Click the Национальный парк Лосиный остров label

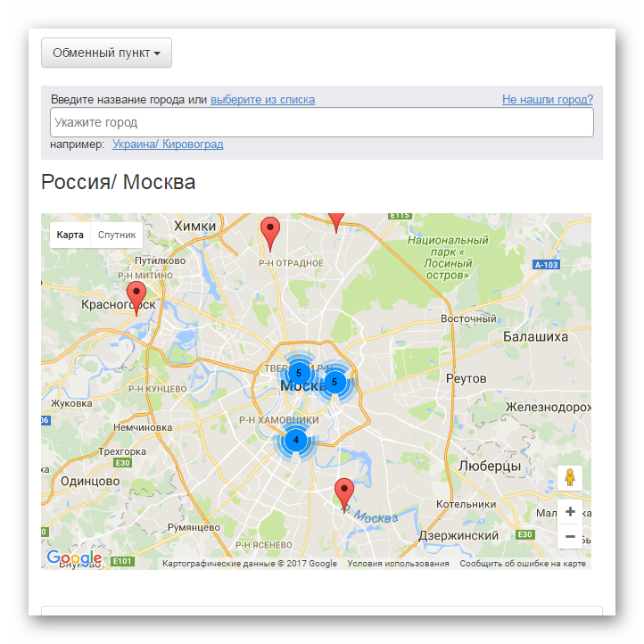click(448, 258)
